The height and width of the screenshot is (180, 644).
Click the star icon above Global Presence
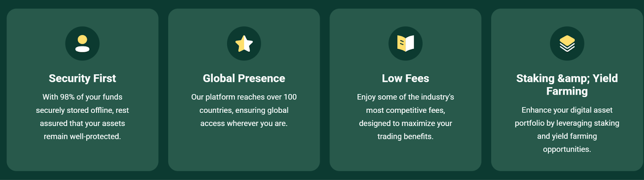244,43
